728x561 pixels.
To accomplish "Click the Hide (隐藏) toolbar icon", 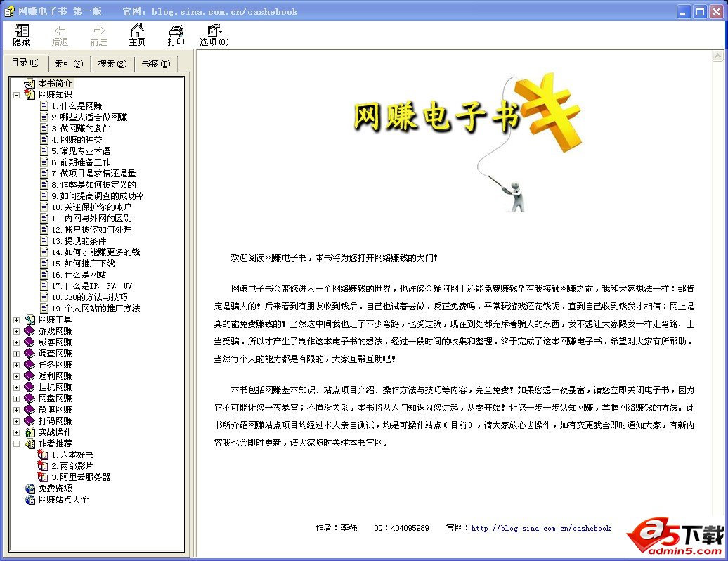I will (x=22, y=31).
